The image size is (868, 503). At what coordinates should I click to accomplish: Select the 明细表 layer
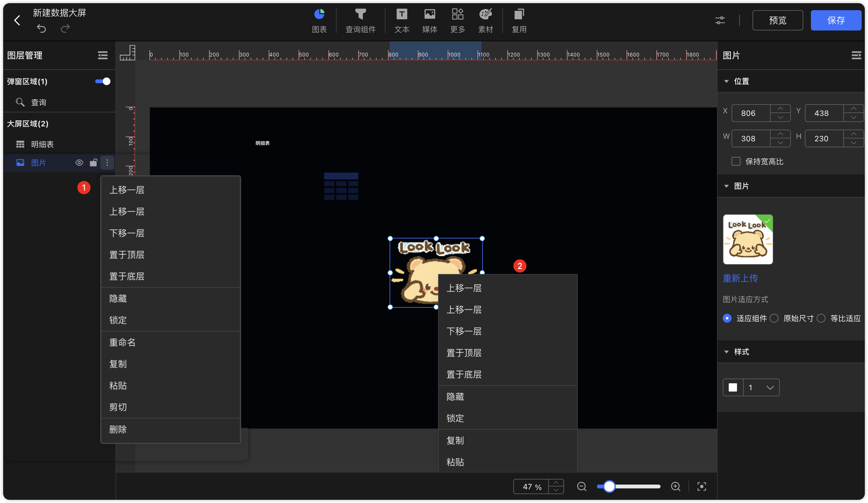[x=59, y=144]
